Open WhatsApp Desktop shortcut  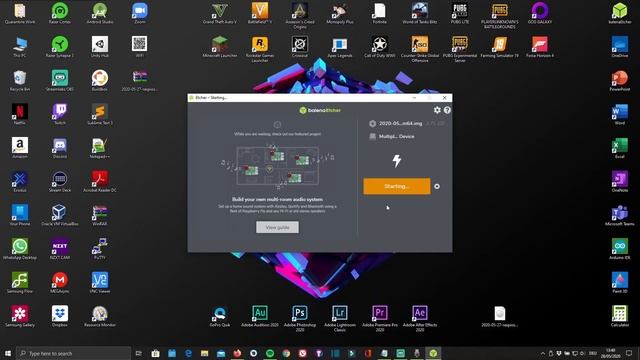point(20,249)
